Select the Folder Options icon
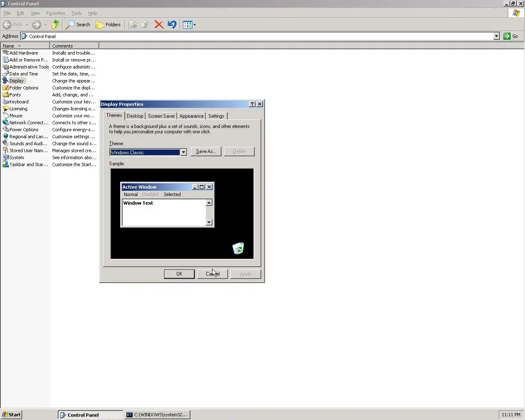Viewport: 525px width, 420px height. point(6,88)
